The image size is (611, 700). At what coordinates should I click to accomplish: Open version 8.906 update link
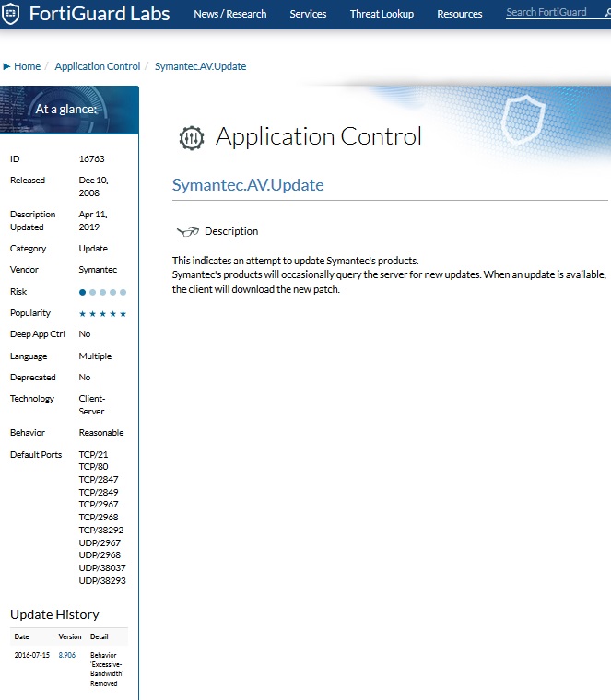point(67,655)
